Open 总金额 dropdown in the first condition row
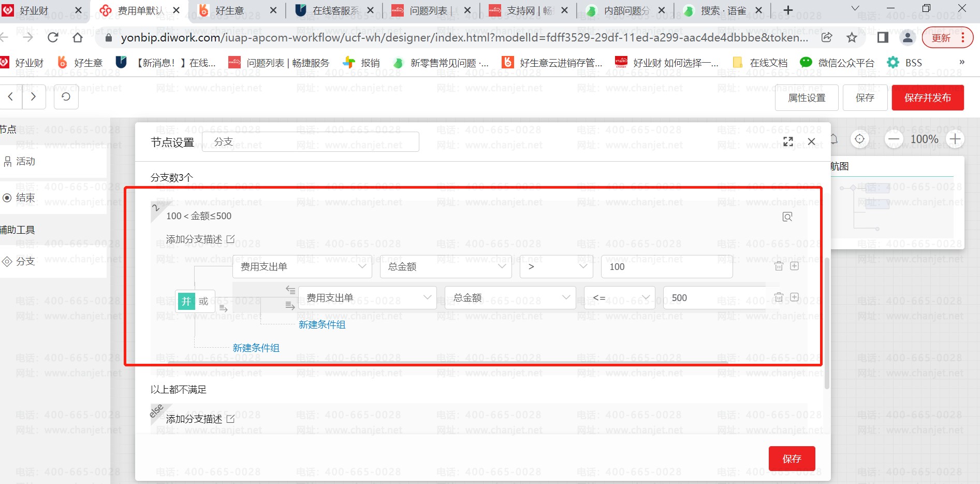 tap(446, 266)
